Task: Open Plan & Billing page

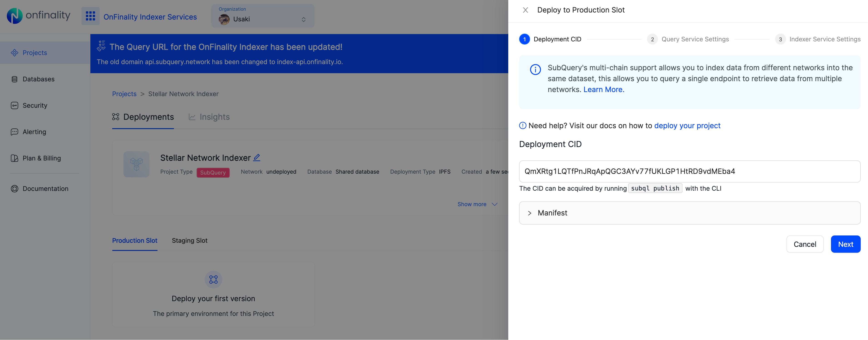Action: 41,158
